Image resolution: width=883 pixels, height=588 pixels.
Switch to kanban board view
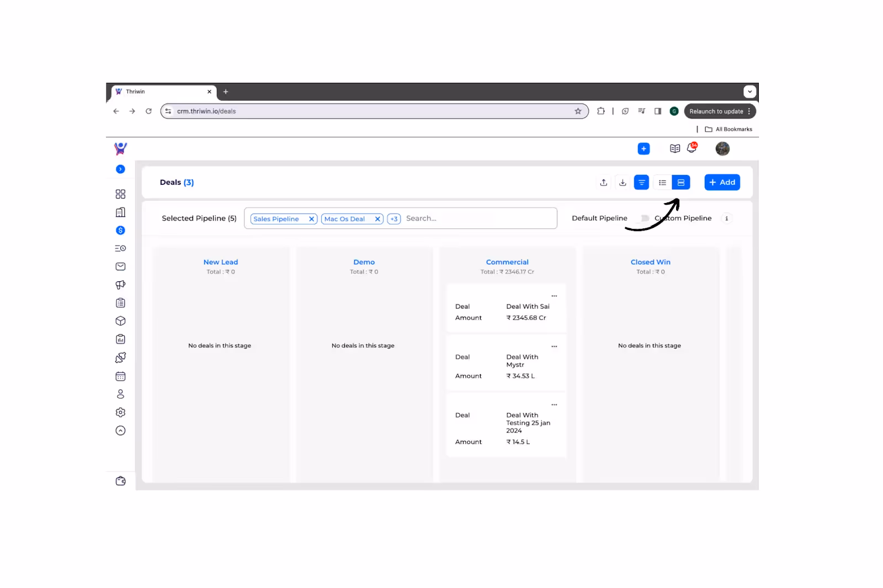(x=681, y=183)
